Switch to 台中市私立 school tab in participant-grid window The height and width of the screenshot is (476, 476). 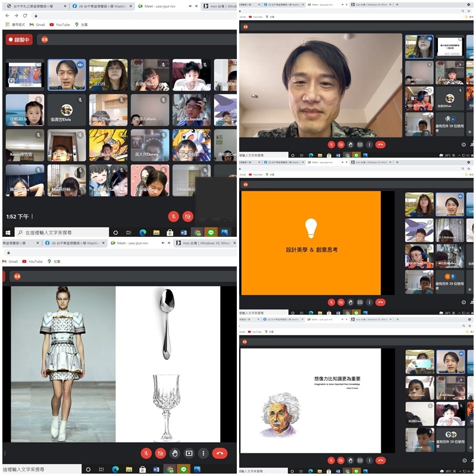click(36, 6)
